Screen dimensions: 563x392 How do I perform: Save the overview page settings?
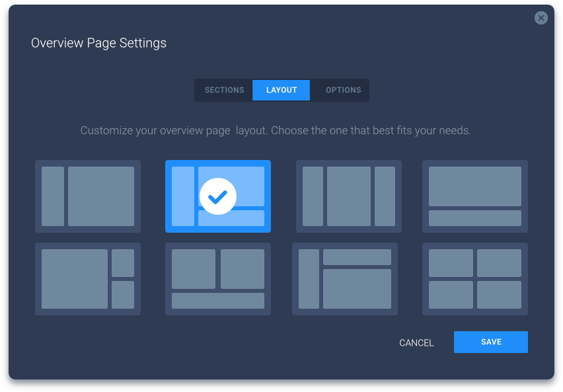point(490,342)
